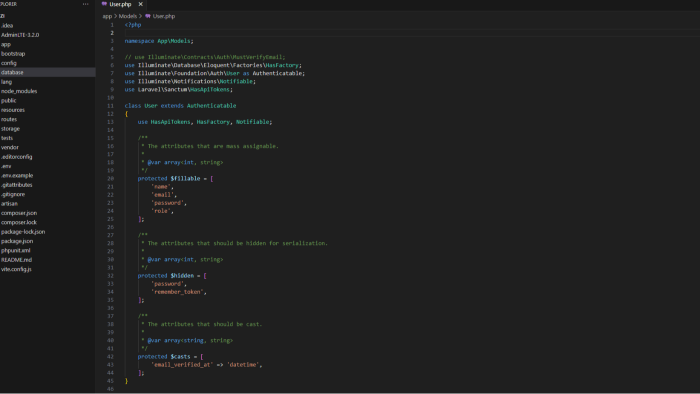
Task: Click the 'Models' breadcrumb segment
Action: tap(128, 16)
